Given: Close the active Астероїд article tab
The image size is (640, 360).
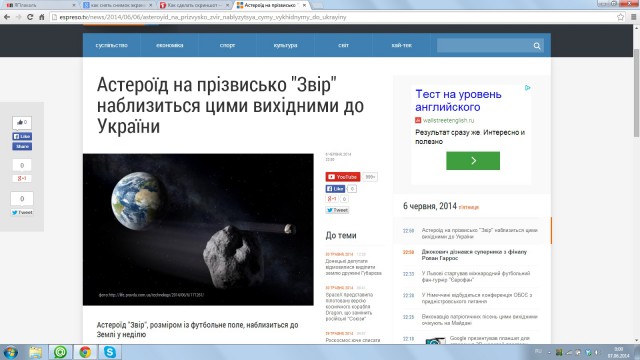Looking at the screenshot, I should (x=304, y=5).
